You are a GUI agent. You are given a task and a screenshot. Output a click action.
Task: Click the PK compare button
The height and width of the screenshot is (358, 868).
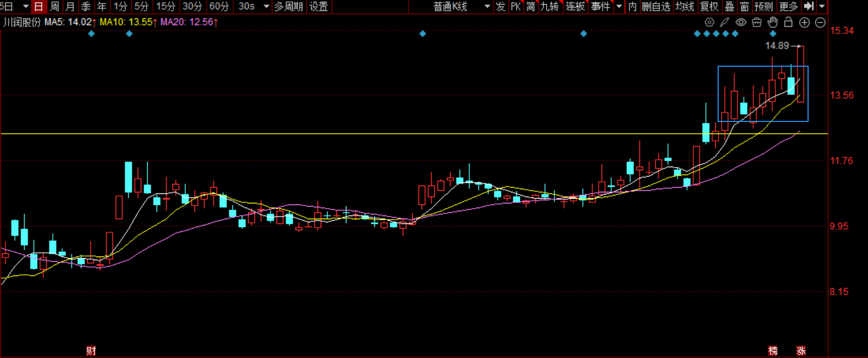tap(516, 6)
